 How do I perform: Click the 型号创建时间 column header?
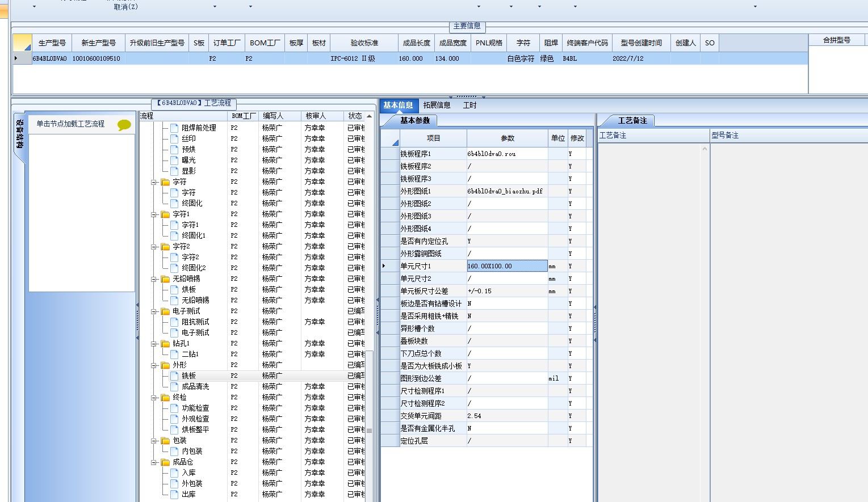tap(641, 43)
